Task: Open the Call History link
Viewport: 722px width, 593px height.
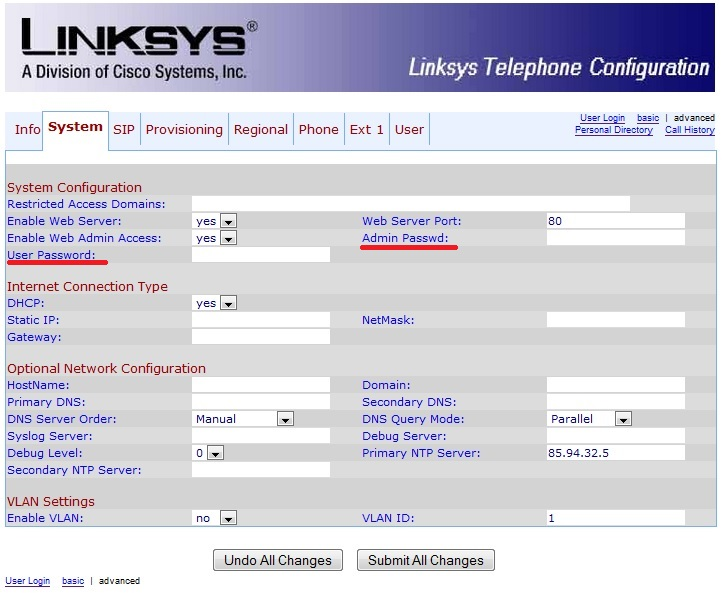Action: coord(690,130)
